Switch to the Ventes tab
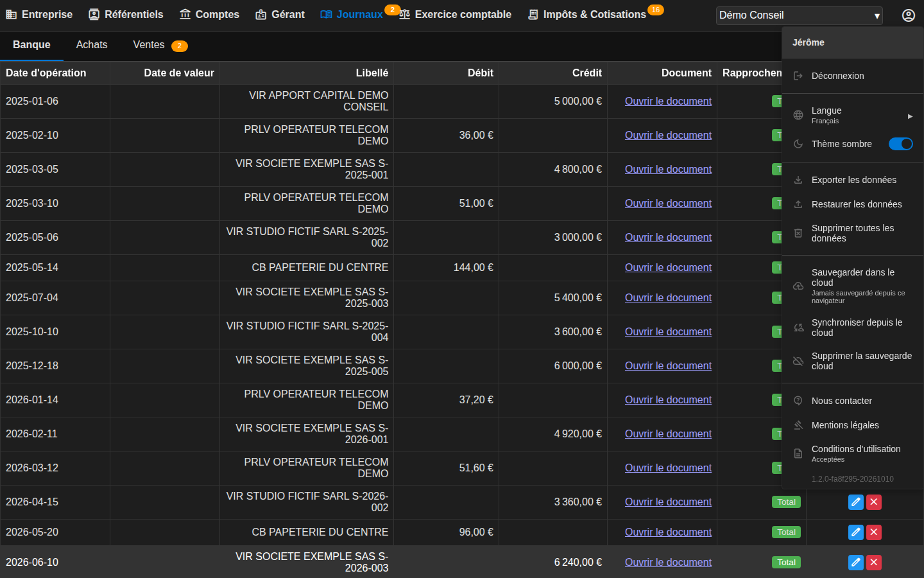The width and height of the screenshot is (924, 578). (160, 45)
